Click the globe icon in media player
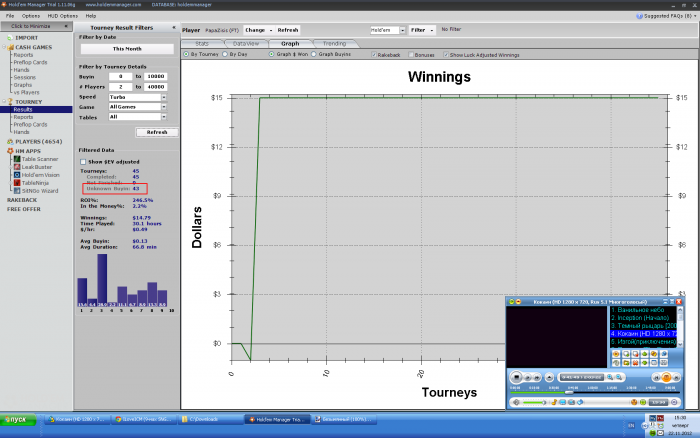Image resolution: width=700 pixels, height=438 pixels. click(664, 354)
